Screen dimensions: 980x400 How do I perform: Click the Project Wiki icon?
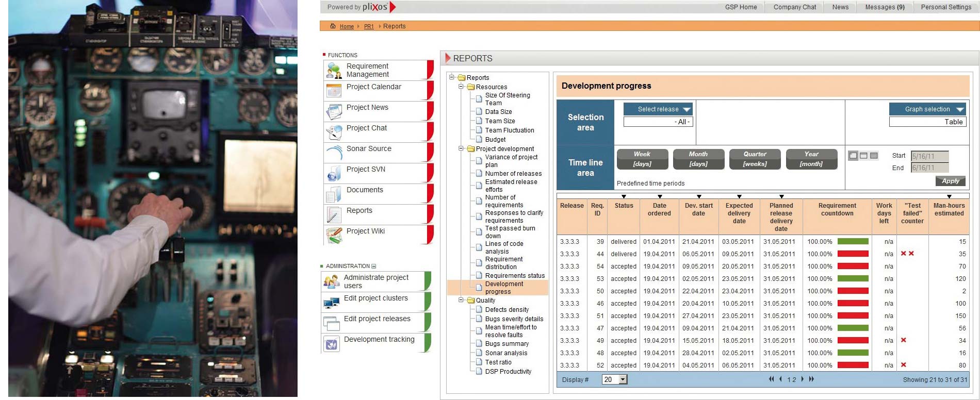coord(334,236)
